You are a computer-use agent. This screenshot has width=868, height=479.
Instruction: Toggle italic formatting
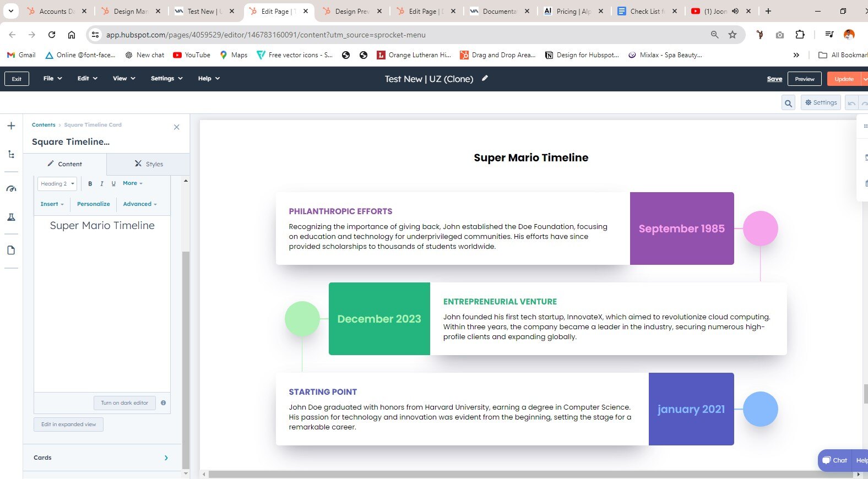coord(102,184)
